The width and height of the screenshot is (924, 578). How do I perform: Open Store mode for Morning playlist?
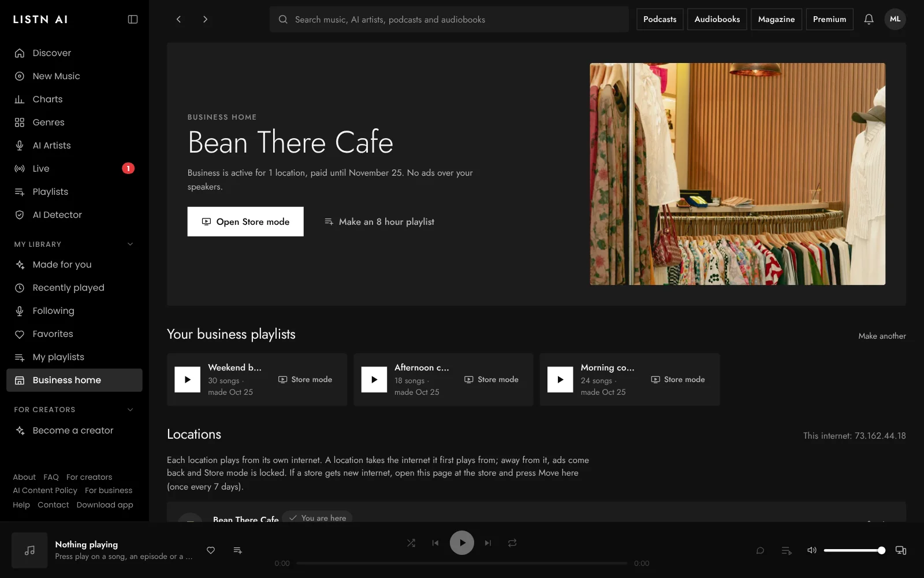(678, 379)
